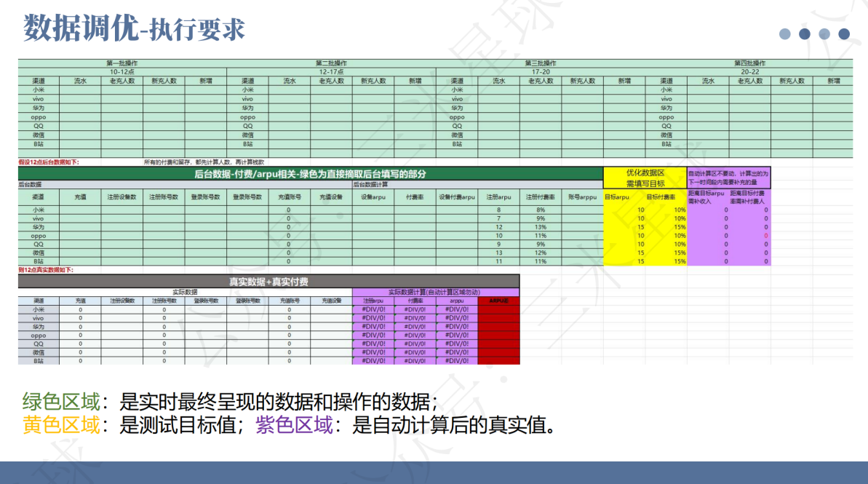This screenshot has width=868, height=484.
Task: Select the 目标付费率 column header
Action: click(x=661, y=197)
